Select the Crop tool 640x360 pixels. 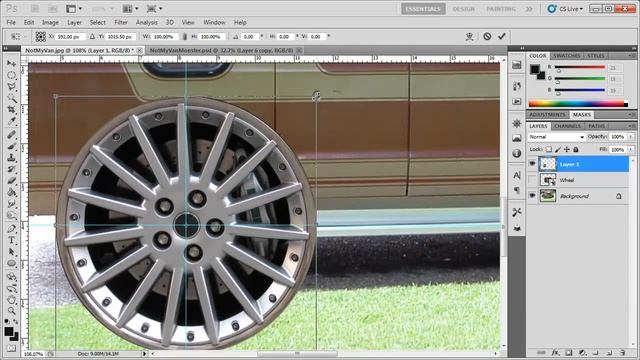11,109
